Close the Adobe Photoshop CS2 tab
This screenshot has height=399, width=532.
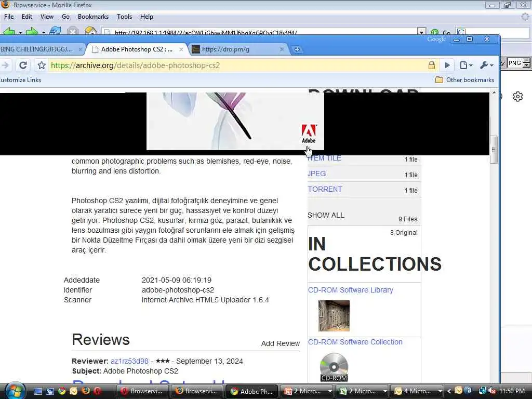(x=181, y=49)
